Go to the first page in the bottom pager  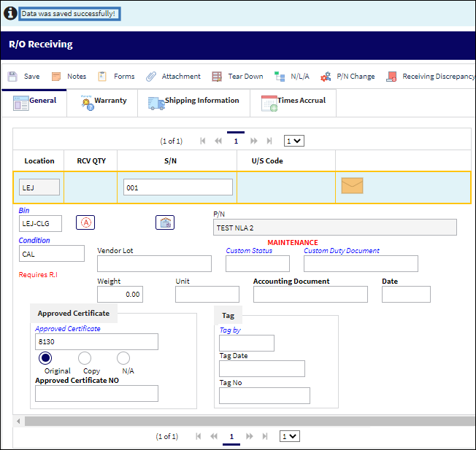click(x=199, y=436)
